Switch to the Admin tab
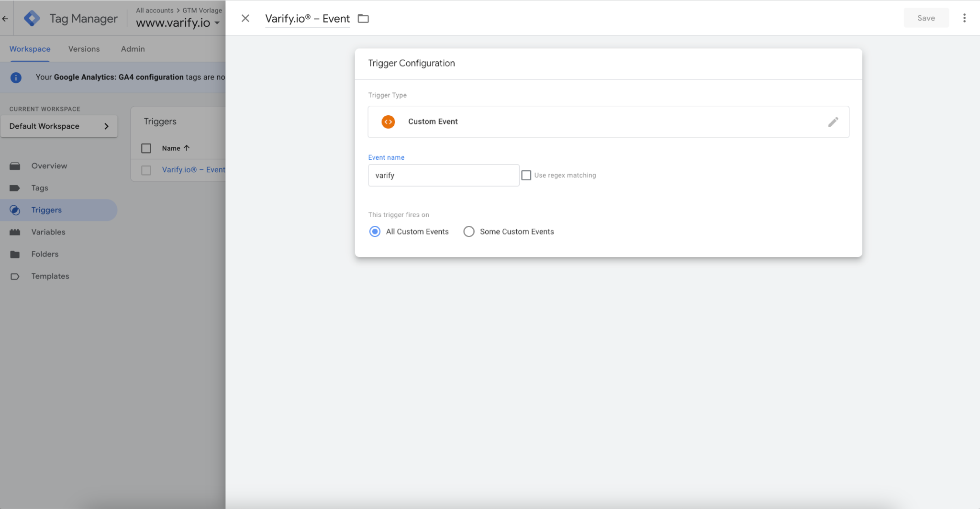980x509 pixels. click(133, 49)
